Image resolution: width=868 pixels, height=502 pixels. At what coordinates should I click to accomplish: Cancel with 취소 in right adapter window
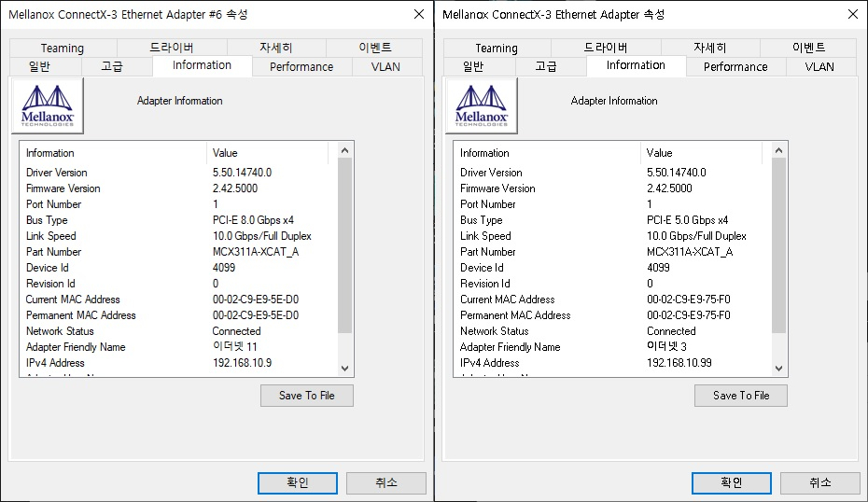click(x=820, y=482)
